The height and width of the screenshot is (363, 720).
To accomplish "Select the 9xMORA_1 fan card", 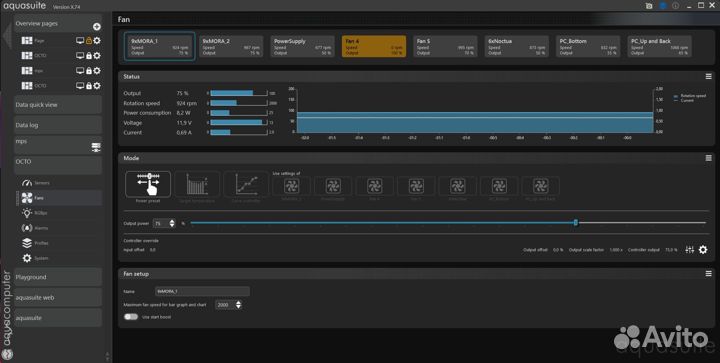I will click(x=159, y=46).
